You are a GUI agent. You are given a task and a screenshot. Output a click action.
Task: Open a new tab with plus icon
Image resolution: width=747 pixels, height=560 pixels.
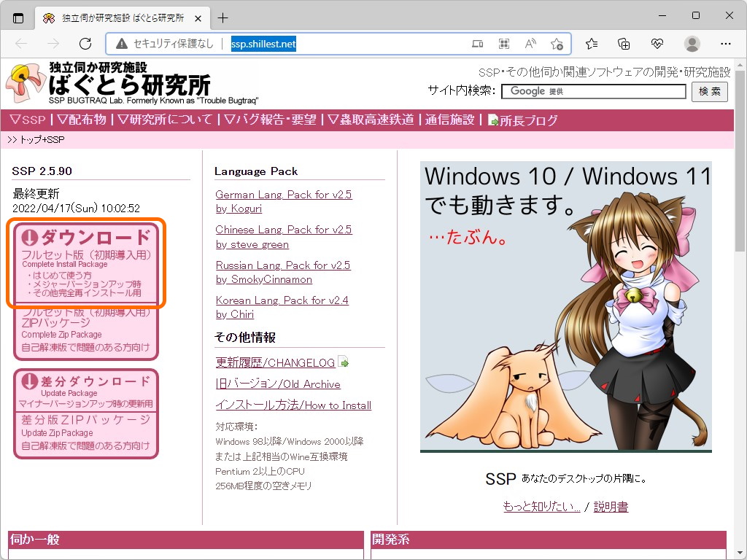(222, 18)
